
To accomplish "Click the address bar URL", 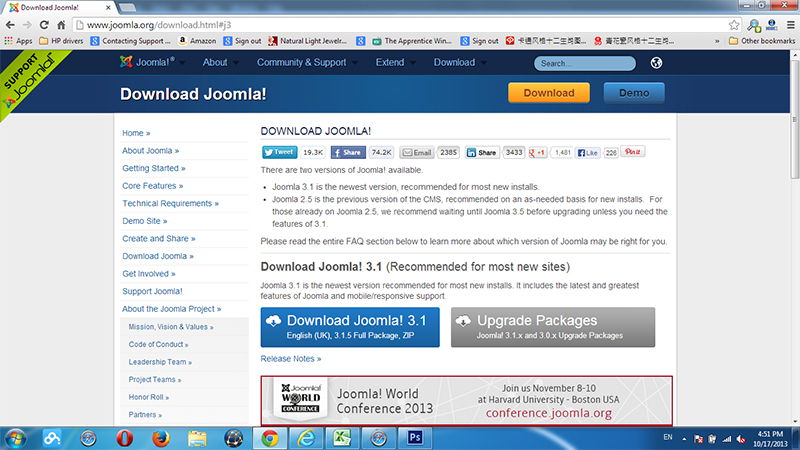I will [x=159, y=25].
